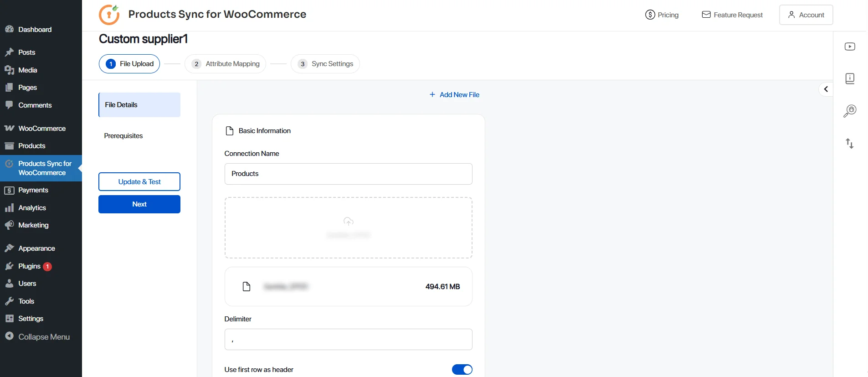Click the Marketing megaphone icon
This screenshot has height=377, width=868.
(x=9, y=225)
